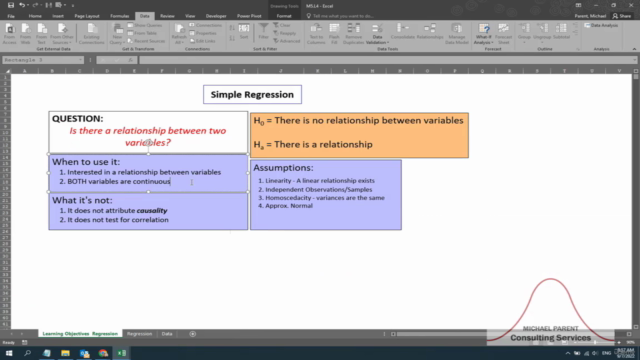Click Clear in Sort & Filter
Screen dimensions: 640x360
click(x=282, y=25)
